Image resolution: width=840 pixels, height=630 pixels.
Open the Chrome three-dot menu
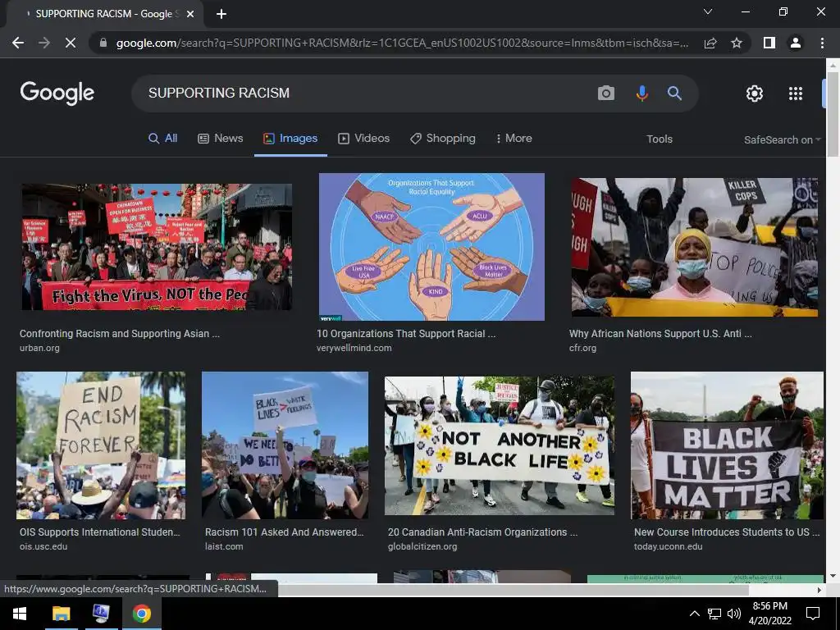[822, 43]
